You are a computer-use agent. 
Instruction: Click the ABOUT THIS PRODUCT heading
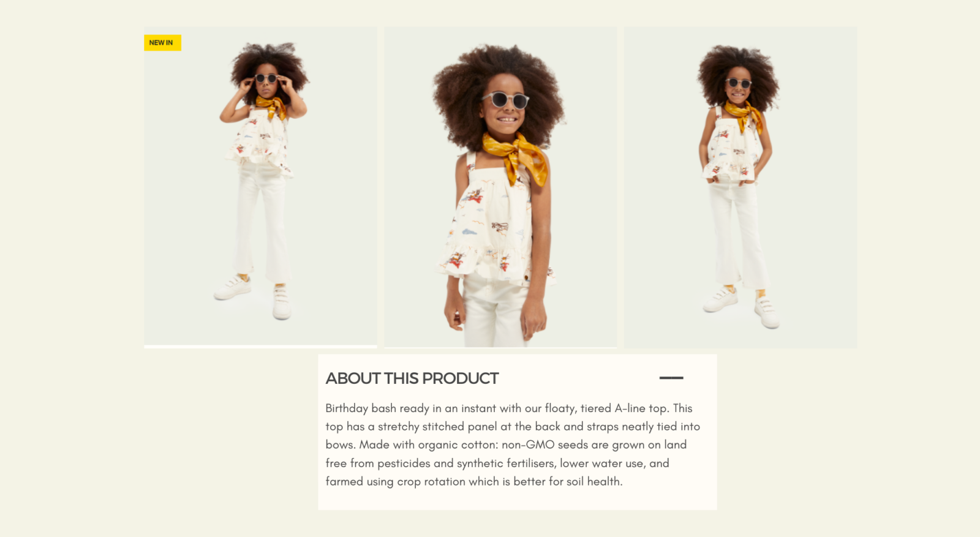coord(412,378)
